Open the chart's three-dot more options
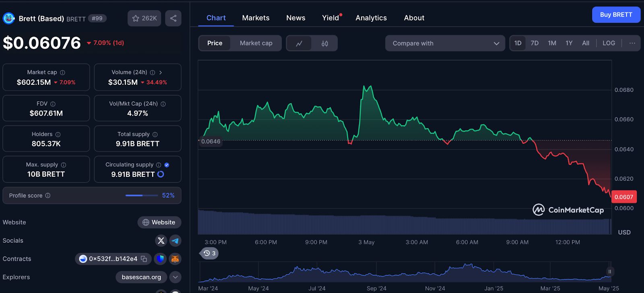 [x=632, y=43]
